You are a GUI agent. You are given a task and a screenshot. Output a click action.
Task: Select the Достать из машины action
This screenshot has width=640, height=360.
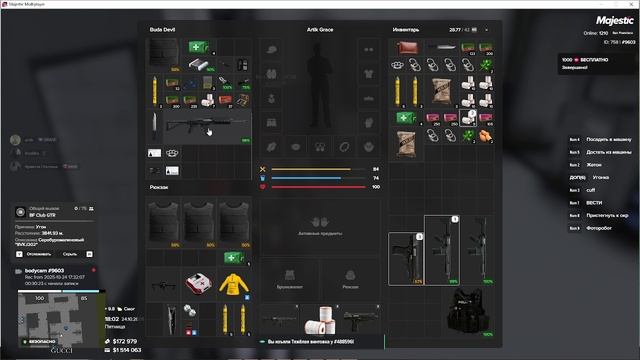pyautogui.click(x=609, y=152)
